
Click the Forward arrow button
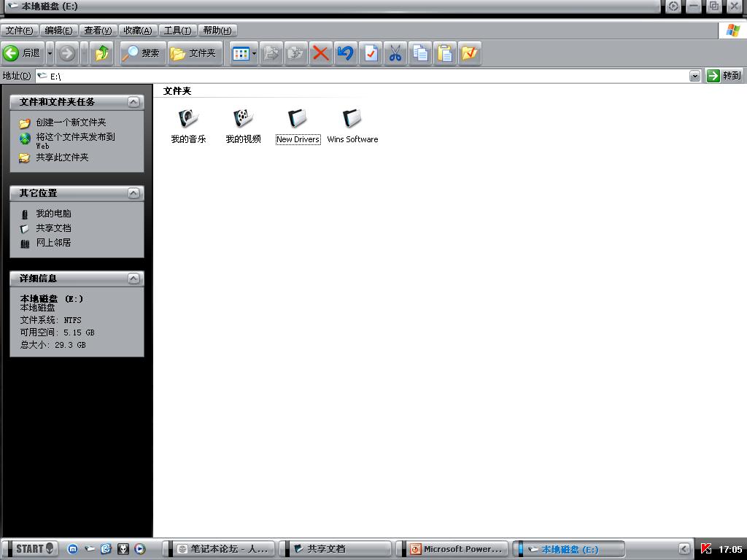67,52
